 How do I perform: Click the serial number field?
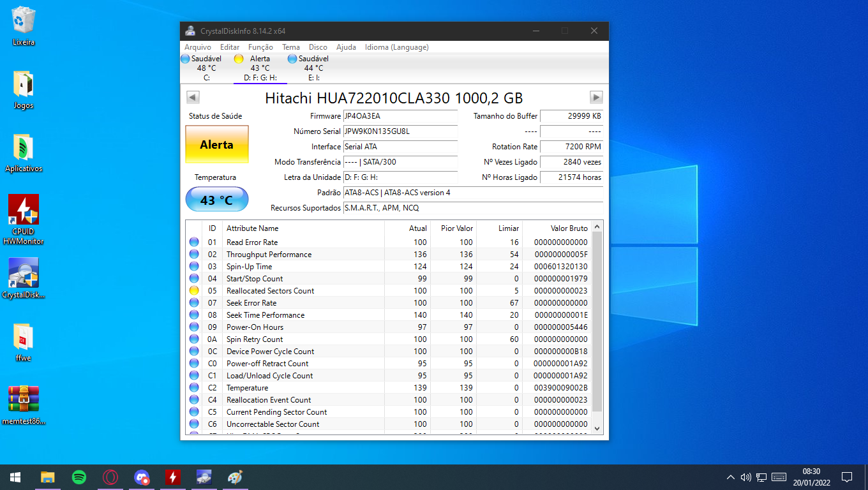tap(400, 131)
